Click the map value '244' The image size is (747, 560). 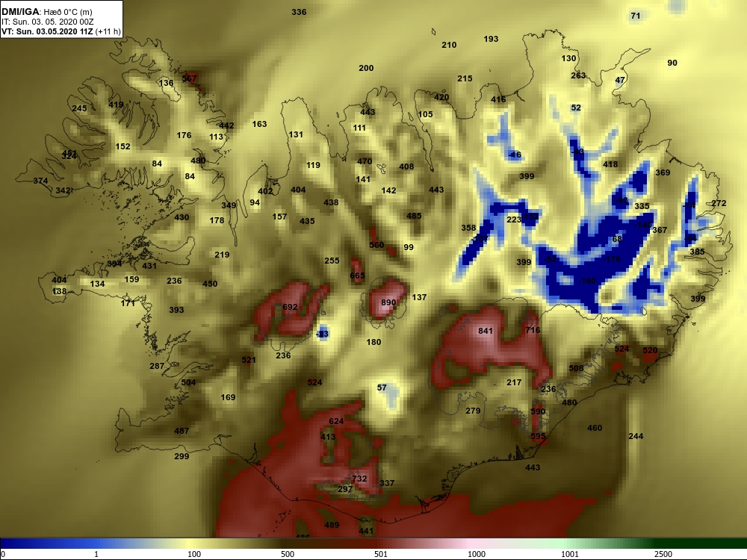pos(636,436)
